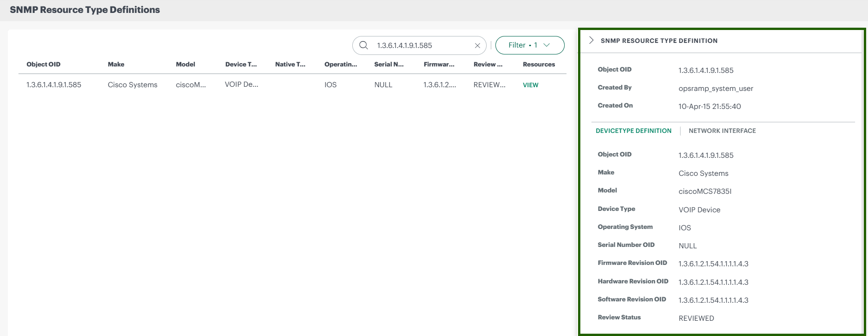
Task: Click the Review Status column header
Action: (x=488, y=65)
